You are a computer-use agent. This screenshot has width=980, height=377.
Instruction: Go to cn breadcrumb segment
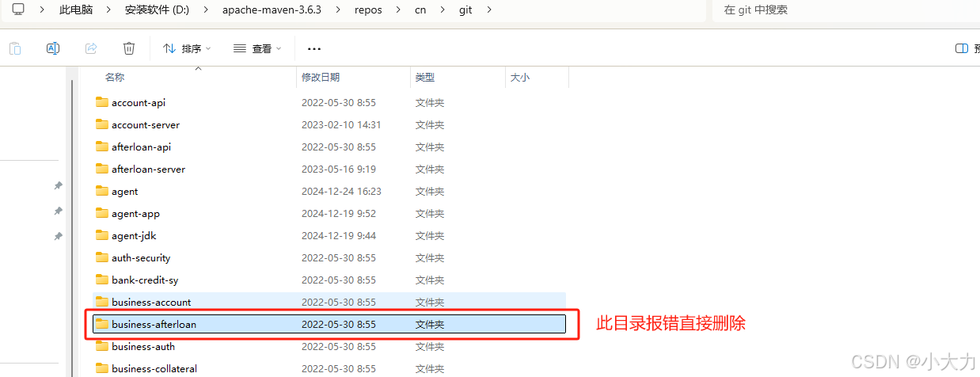420,10
